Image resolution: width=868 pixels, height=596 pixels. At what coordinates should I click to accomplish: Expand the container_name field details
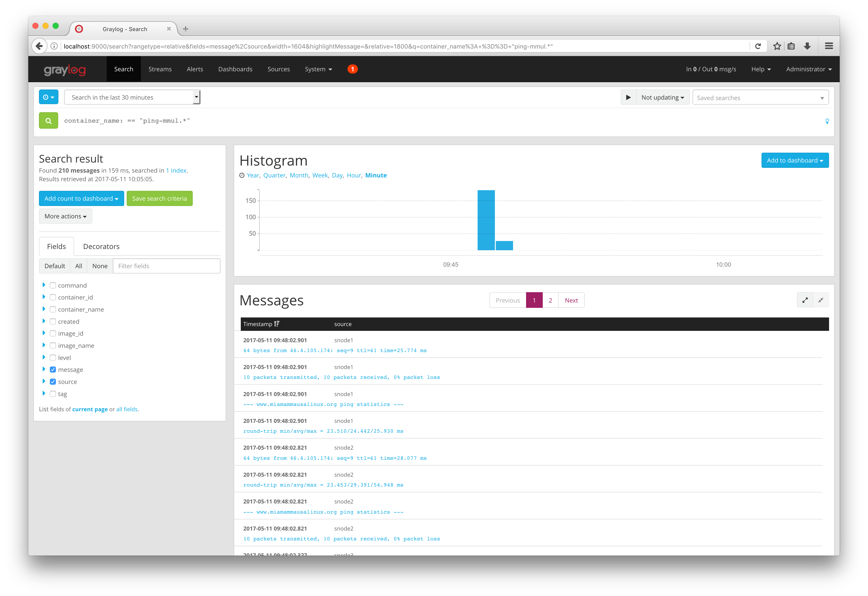tap(44, 309)
